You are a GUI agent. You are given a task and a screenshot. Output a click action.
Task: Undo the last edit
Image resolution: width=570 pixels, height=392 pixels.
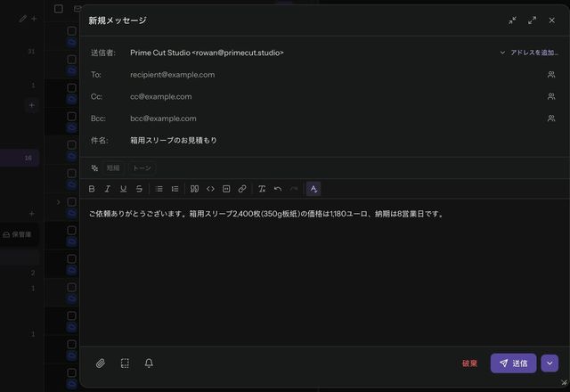pyautogui.click(x=278, y=189)
